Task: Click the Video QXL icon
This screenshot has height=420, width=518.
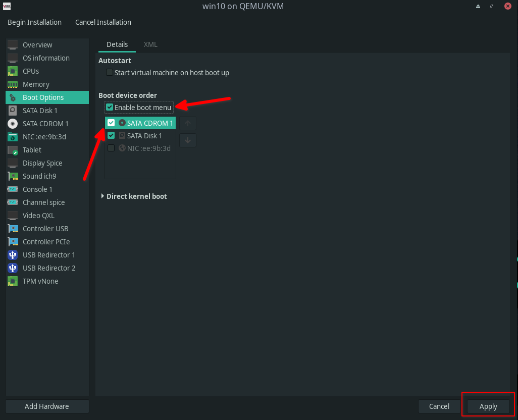Action: tap(13, 216)
